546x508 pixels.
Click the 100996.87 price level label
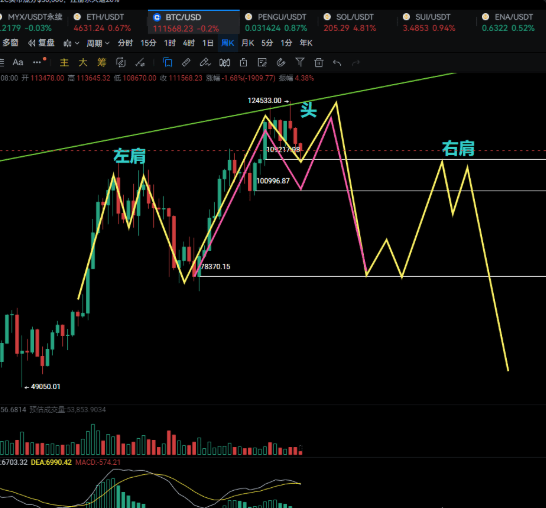click(273, 181)
